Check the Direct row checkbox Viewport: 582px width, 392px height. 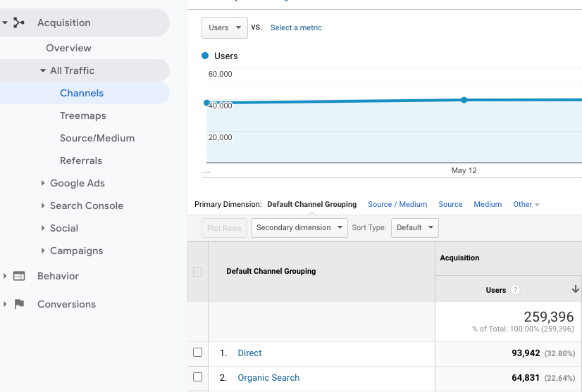(197, 353)
